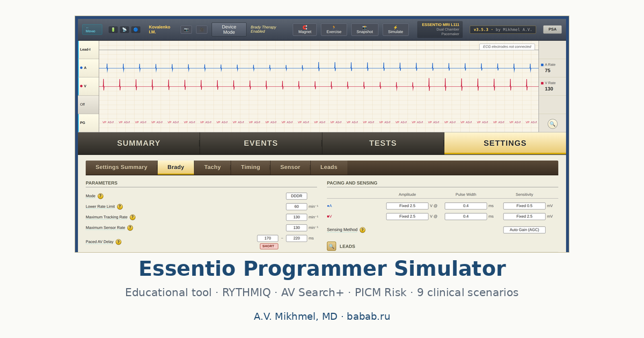The height and width of the screenshot is (338, 644).
Task: Edit the Paced AV Delay minimum 170
Action: click(267, 238)
